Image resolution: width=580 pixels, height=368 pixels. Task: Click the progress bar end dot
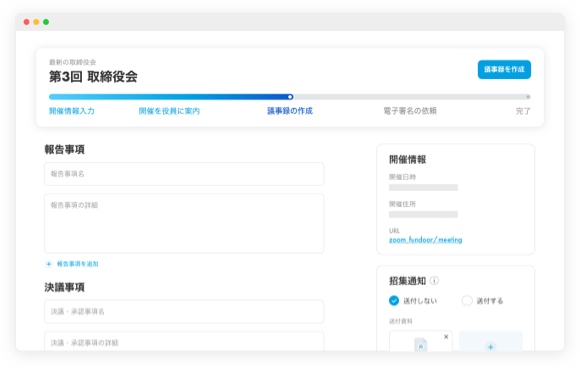tap(528, 97)
